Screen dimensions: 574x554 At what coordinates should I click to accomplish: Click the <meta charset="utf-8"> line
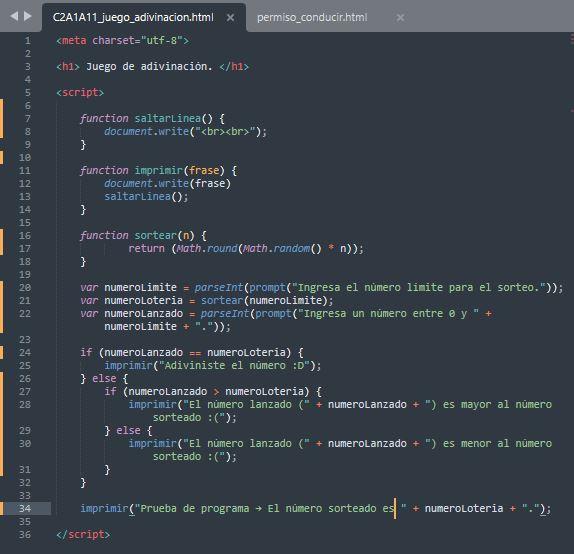(x=123, y=40)
